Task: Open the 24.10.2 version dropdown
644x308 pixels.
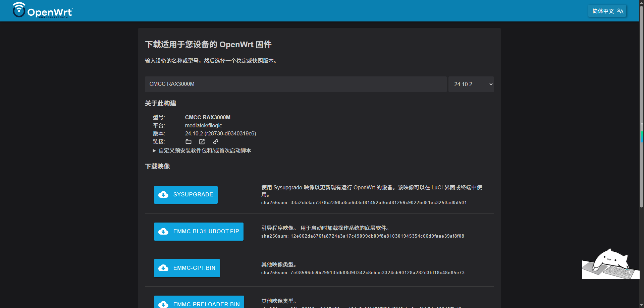Action: (x=471, y=84)
